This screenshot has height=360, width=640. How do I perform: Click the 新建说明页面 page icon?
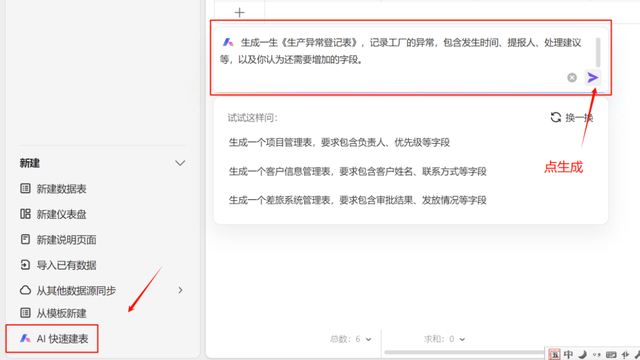click(x=25, y=239)
